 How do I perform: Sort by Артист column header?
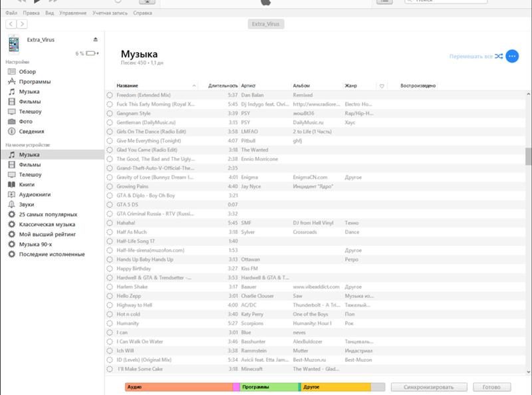click(x=248, y=86)
